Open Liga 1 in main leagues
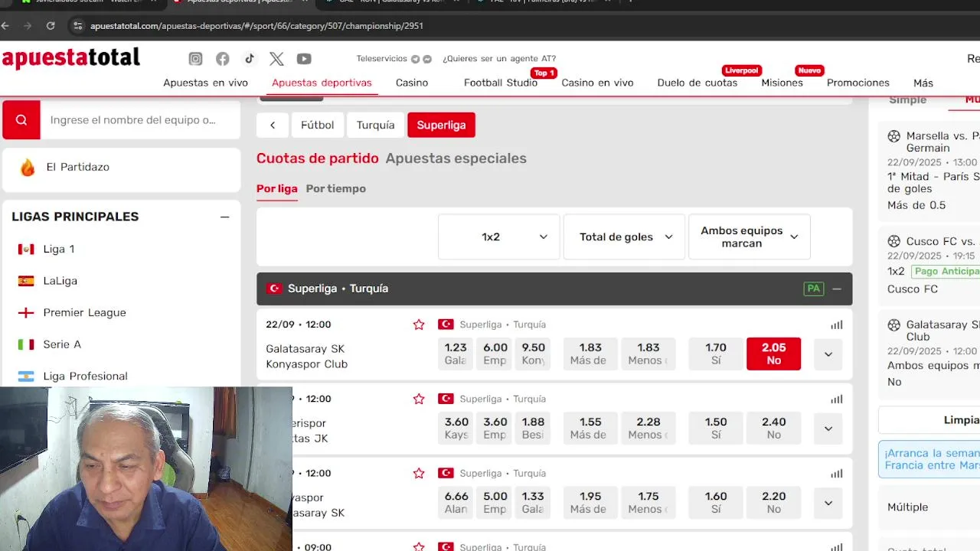Image resolution: width=980 pixels, height=551 pixels. click(59, 249)
